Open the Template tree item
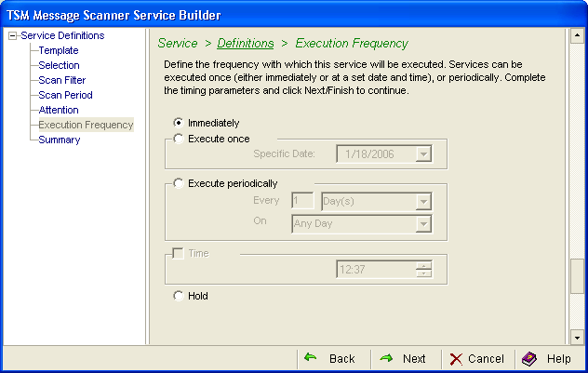 (59, 50)
